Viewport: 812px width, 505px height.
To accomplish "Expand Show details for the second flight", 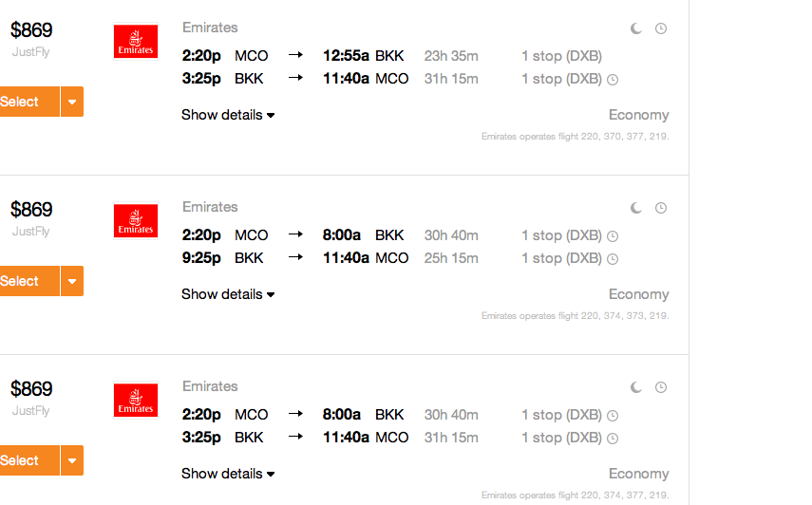I will point(228,294).
